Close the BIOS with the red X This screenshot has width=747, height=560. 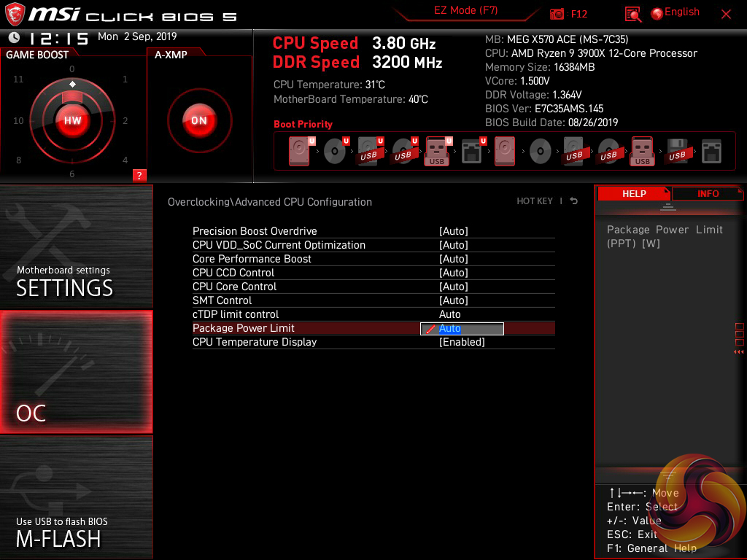coord(726,15)
